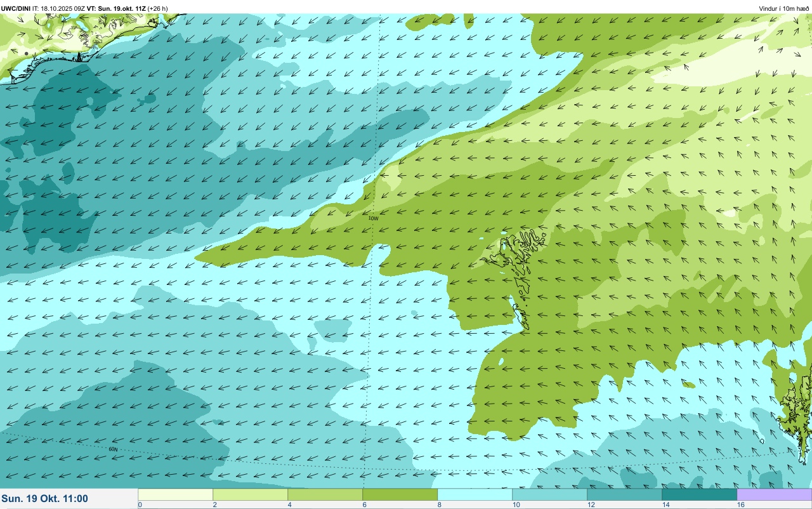Click the pale yellow 0–2 legend swatch
This screenshot has width=812, height=509.
point(175,494)
